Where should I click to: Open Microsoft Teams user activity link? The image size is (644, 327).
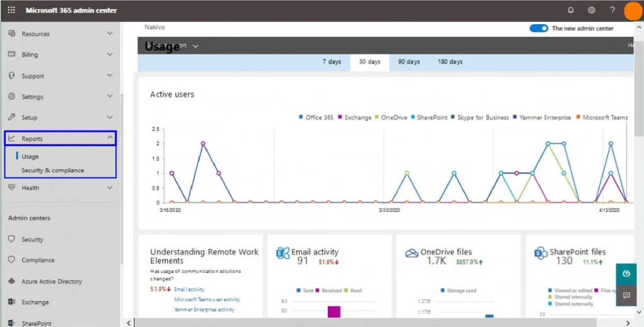(207, 299)
